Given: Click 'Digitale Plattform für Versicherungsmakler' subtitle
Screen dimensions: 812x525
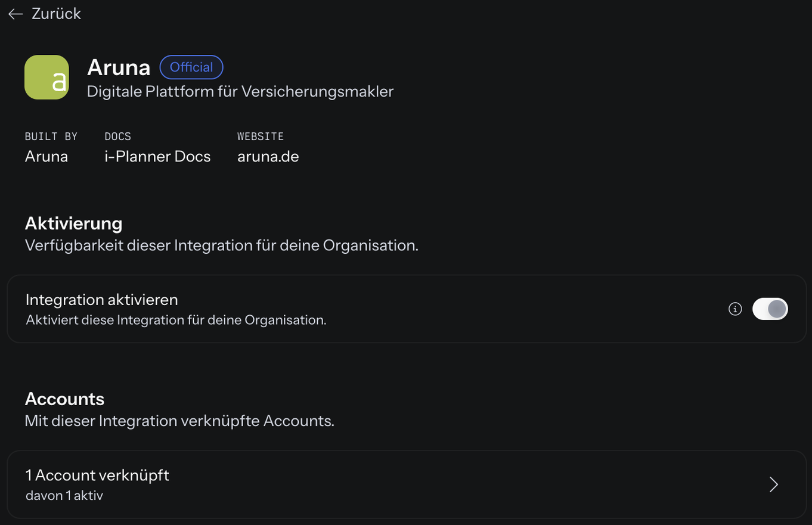Looking at the screenshot, I should (240, 91).
